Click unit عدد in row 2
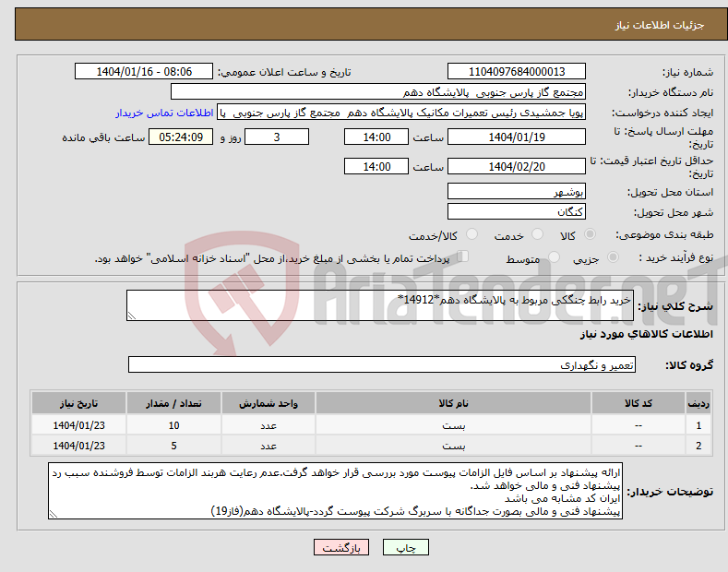The image size is (728, 572). click(x=269, y=446)
